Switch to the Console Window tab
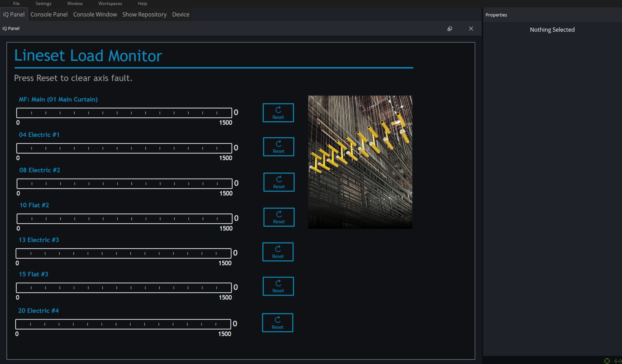 click(x=95, y=14)
